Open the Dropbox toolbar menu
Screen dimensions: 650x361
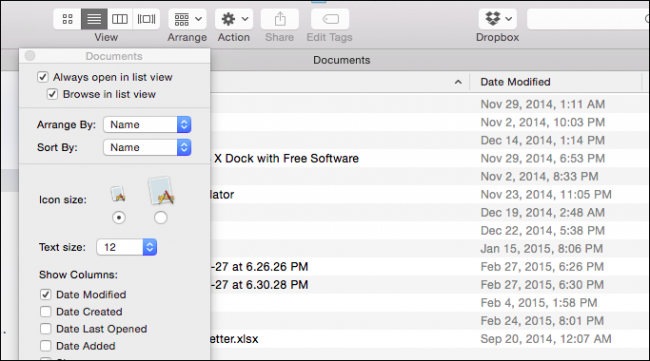point(497,19)
